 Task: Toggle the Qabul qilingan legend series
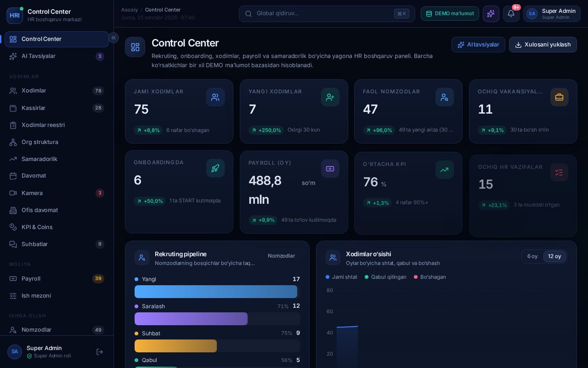point(385,277)
